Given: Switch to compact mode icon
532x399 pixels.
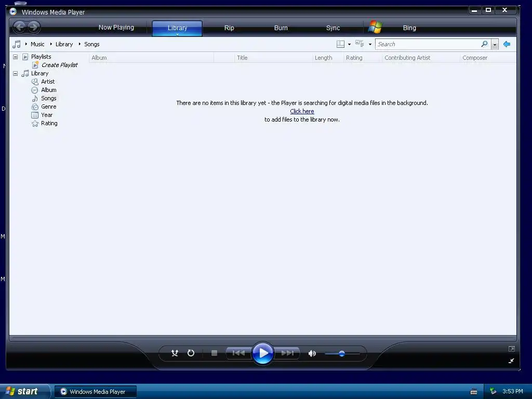Looking at the screenshot, I should coord(511,361).
